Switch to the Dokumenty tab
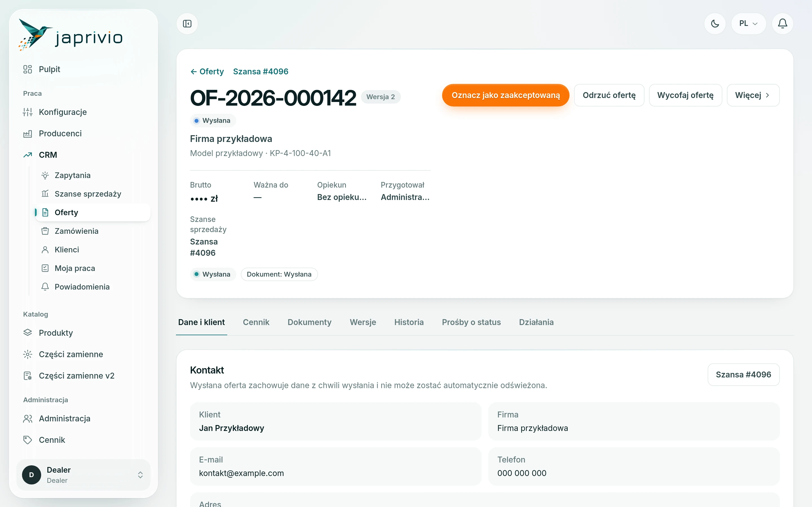The width and height of the screenshot is (812, 507). (x=309, y=322)
